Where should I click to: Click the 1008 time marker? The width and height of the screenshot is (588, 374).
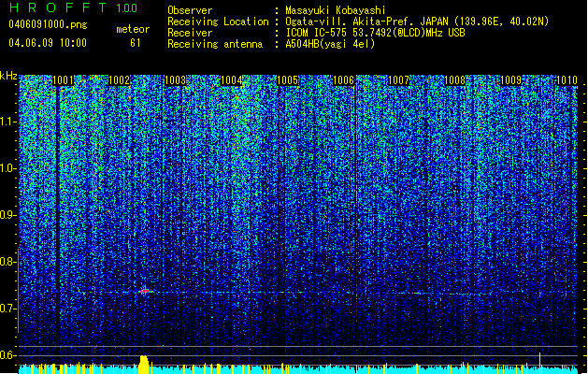pos(455,80)
